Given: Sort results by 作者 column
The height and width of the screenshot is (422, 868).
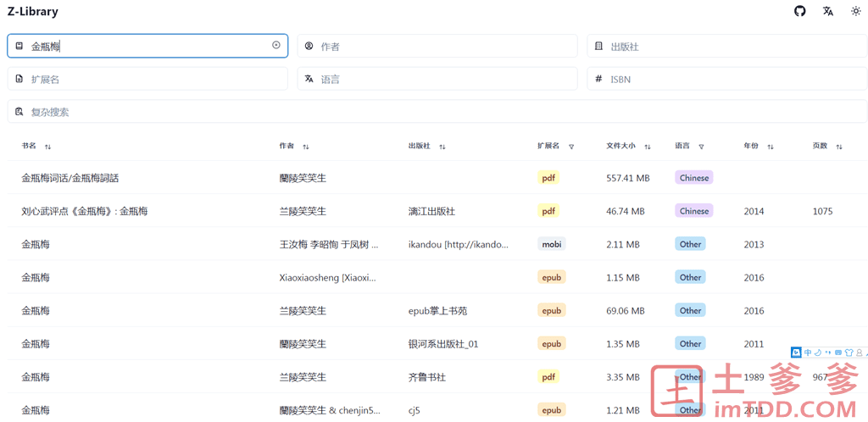Looking at the screenshot, I should pyautogui.click(x=305, y=147).
